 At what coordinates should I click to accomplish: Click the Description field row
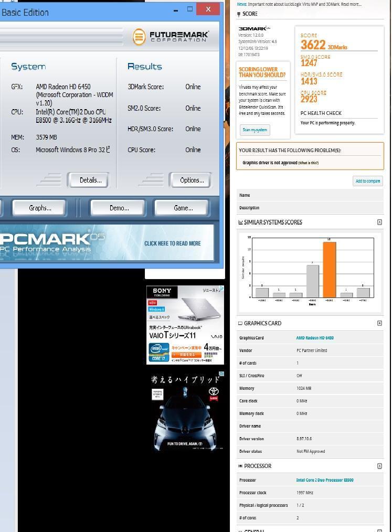point(310,208)
